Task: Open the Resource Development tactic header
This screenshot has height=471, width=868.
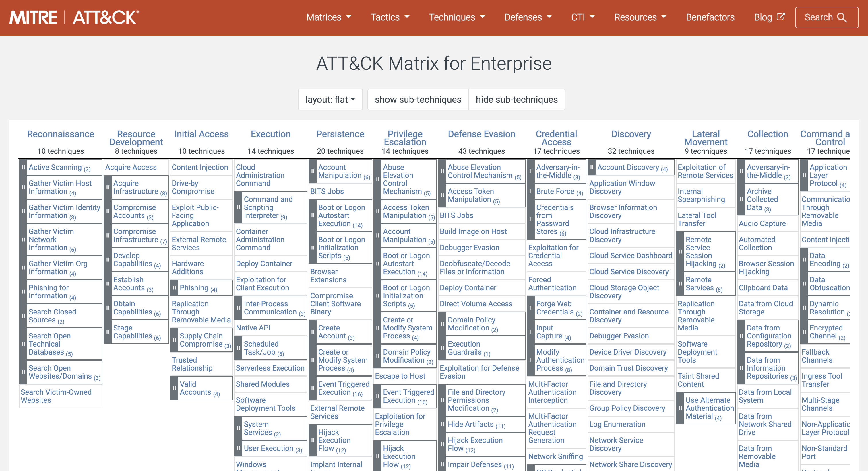Action: tap(136, 138)
